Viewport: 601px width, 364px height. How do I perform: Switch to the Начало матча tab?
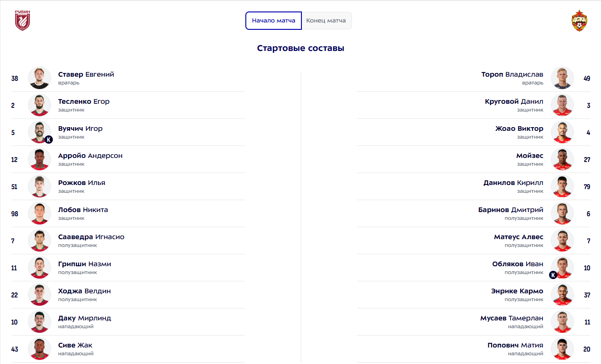pos(273,21)
